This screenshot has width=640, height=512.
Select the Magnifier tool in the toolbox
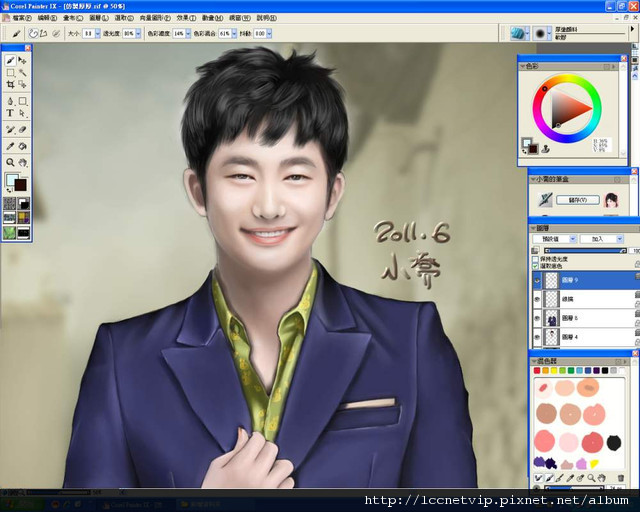coord(10,163)
